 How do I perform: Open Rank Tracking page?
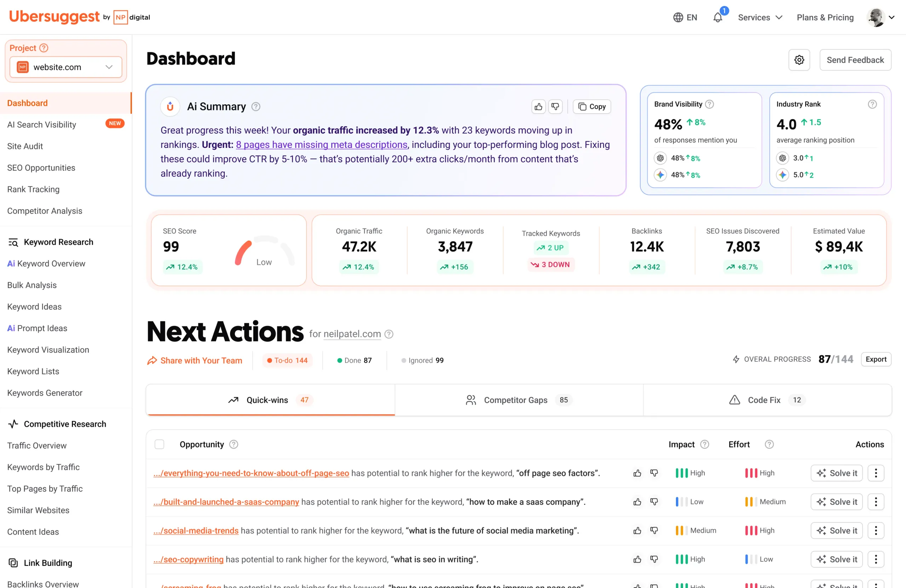[34, 189]
